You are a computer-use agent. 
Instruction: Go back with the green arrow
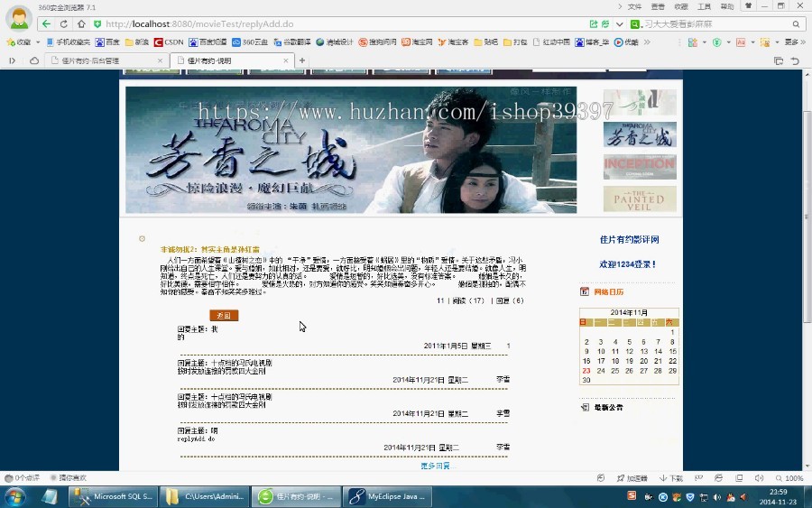[x=47, y=23]
